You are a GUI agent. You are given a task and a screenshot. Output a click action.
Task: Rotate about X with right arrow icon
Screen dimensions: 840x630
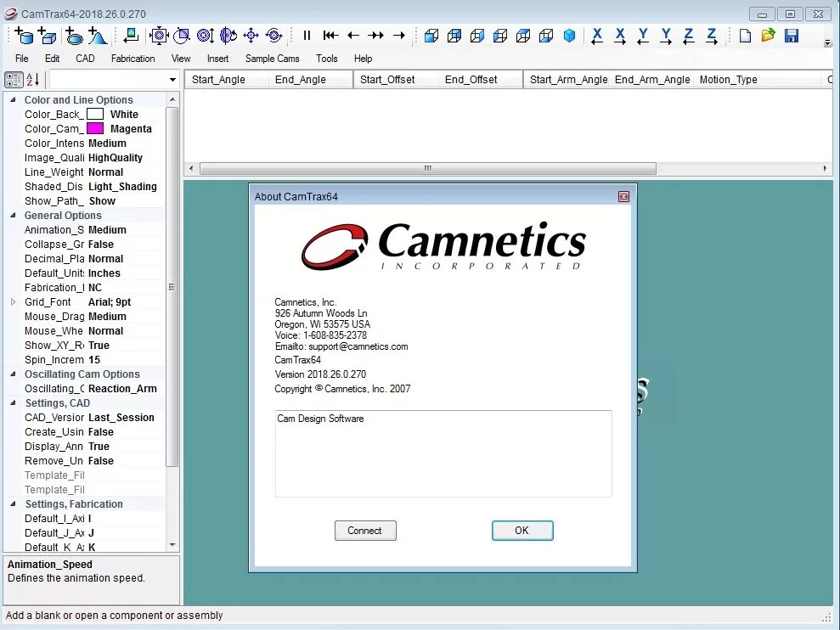coord(620,36)
